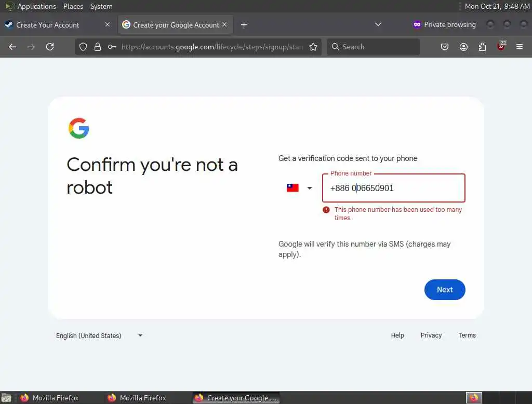Open the Places menu
This screenshot has width=532, height=404.
pos(73,6)
